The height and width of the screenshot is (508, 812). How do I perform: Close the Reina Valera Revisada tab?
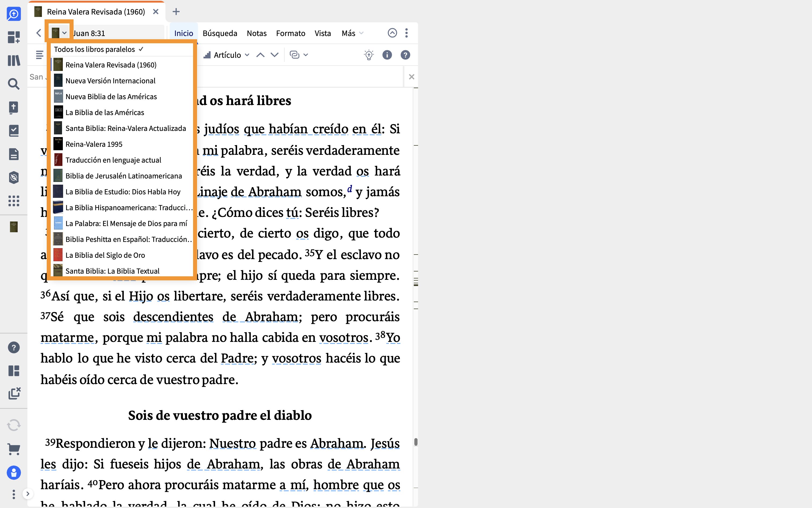click(156, 12)
